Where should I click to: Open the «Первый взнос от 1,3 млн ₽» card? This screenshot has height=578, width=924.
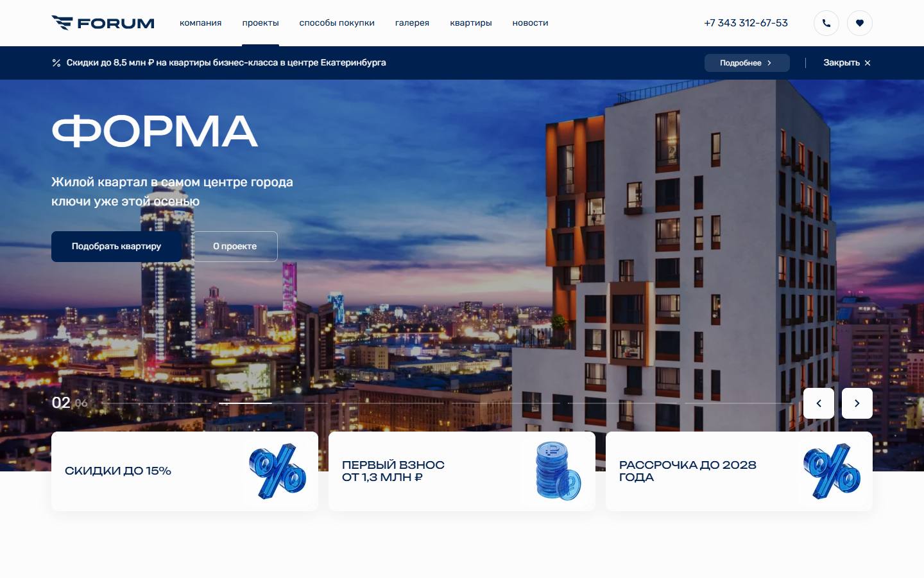click(462, 471)
